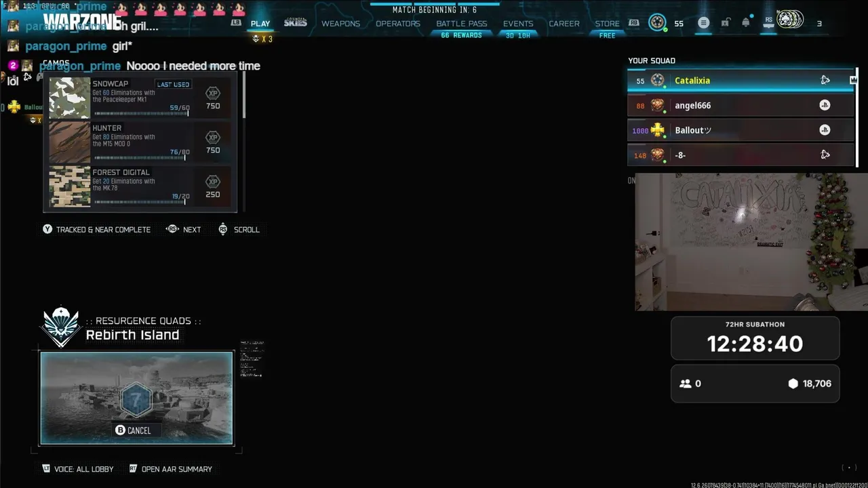Click the unlocked padlock icon
The image size is (868, 488).
pyautogui.click(x=725, y=23)
